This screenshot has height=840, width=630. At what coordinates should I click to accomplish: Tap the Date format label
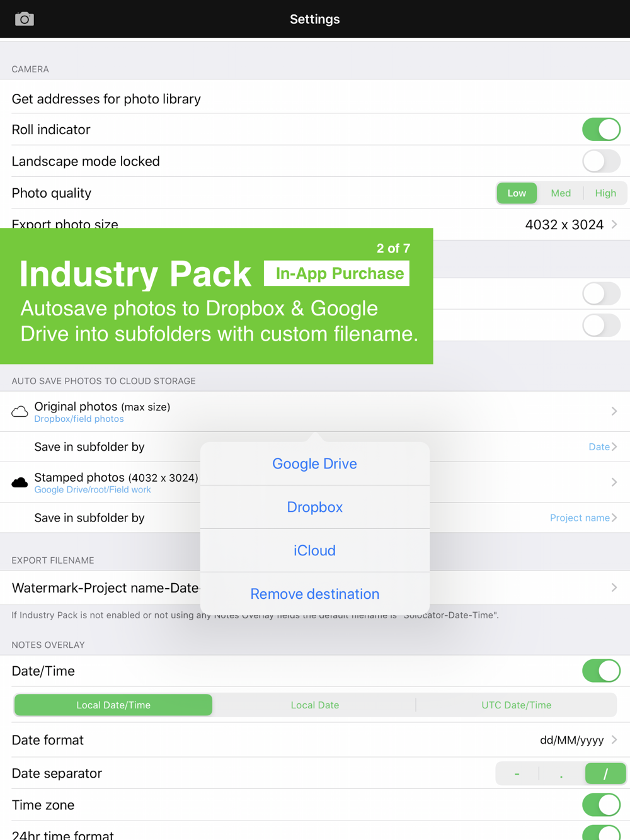(48, 741)
